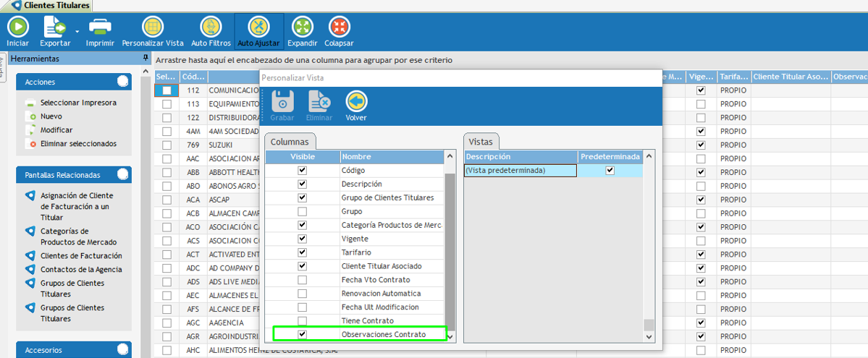
Task: Open the Clientes de Facturación link
Action: (81, 256)
